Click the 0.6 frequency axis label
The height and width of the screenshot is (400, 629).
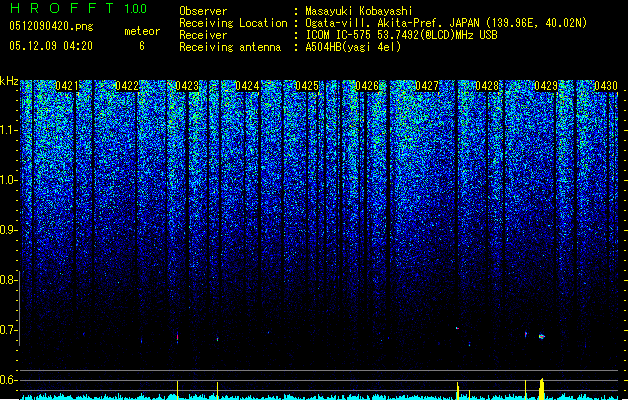click(x=8, y=380)
